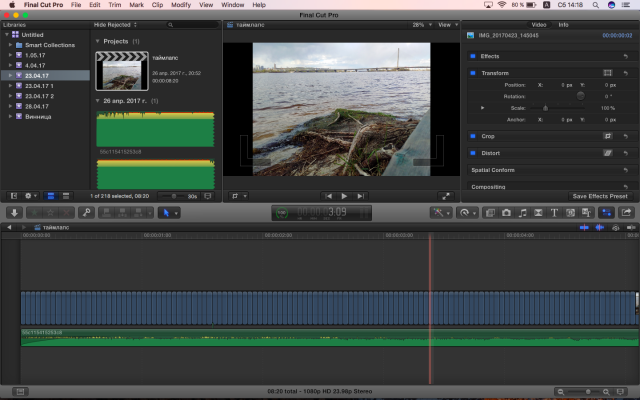Open the Effects Browser icon

point(490,213)
